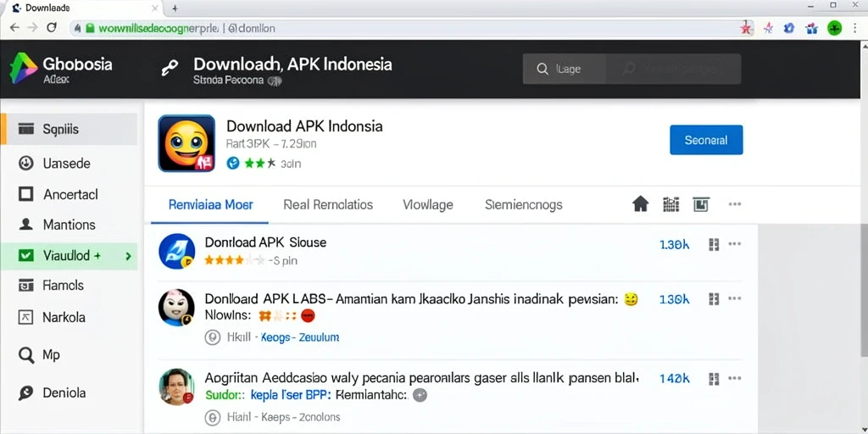Click the red star extension icon
The height and width of the screenshot is (434, 868).
pyautogui.click(x=746, y=28)
